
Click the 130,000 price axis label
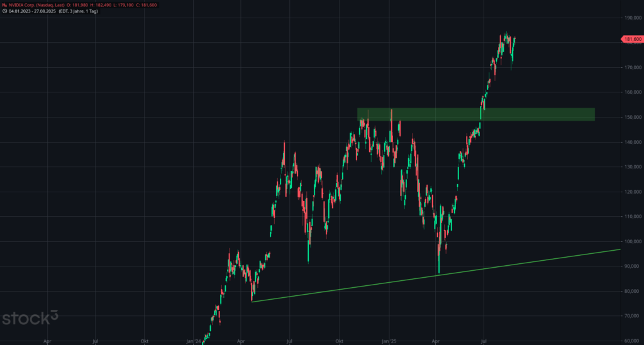click(x=633, y=167)
